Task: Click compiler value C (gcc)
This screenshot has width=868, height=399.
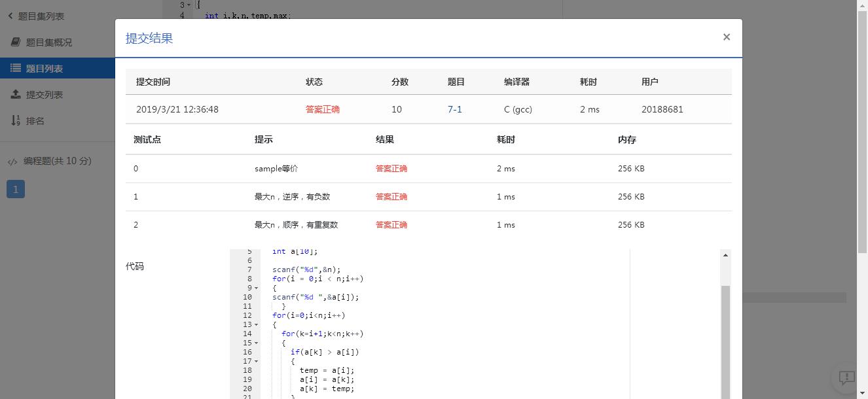Action: click(518, 109)
